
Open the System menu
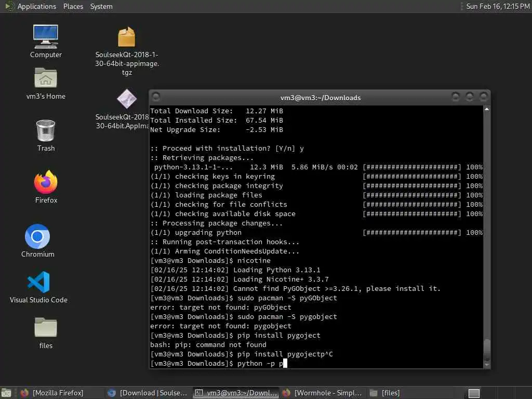click(101, 6)
